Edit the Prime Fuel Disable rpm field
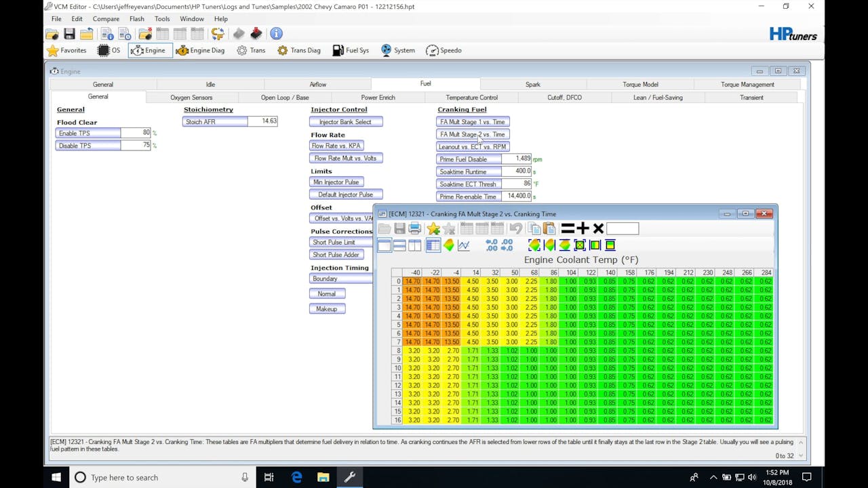 pyautogui.click(x=516, y=159)
